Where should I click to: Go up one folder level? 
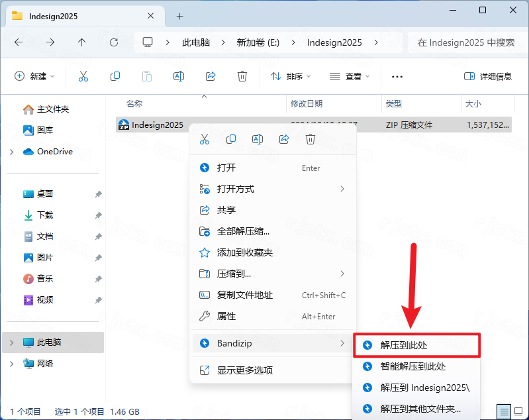pyautogui.click(x=81, y=42)
